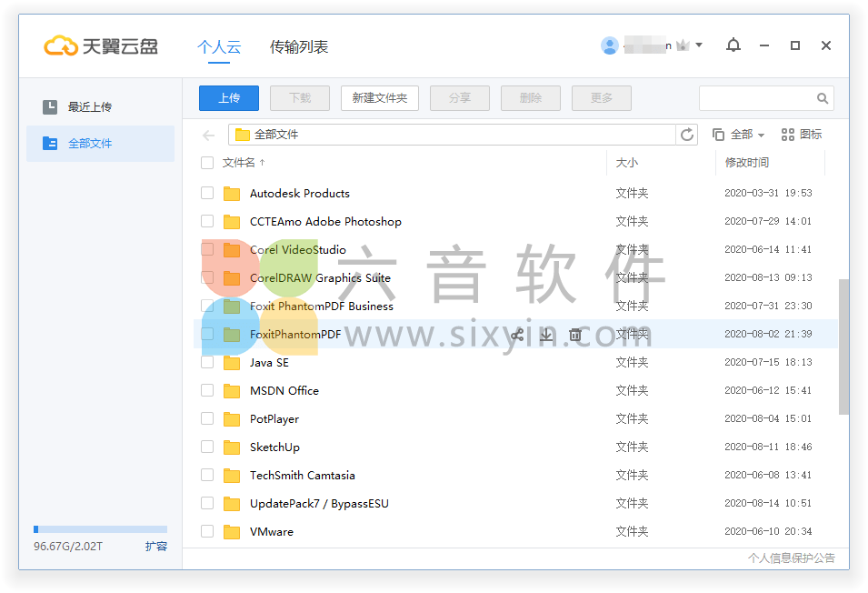Open the 全部 file type filter dropdown

[740, 134]
